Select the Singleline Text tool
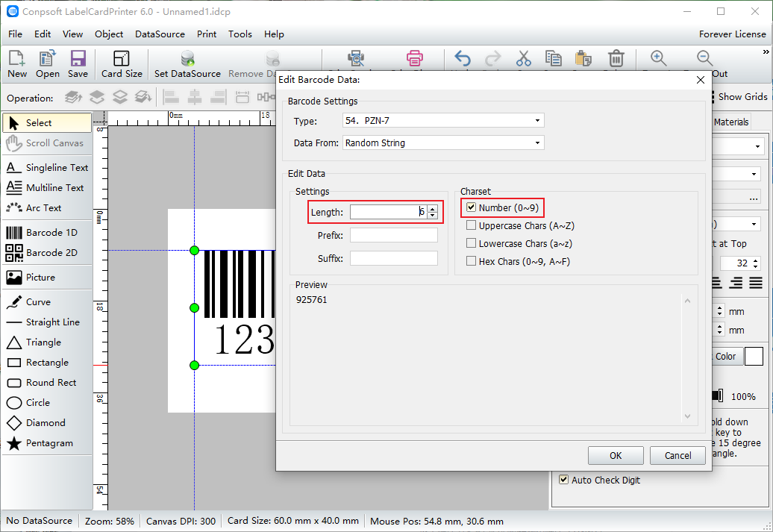Viewport: 773px width, 532px height. point(47,168)
